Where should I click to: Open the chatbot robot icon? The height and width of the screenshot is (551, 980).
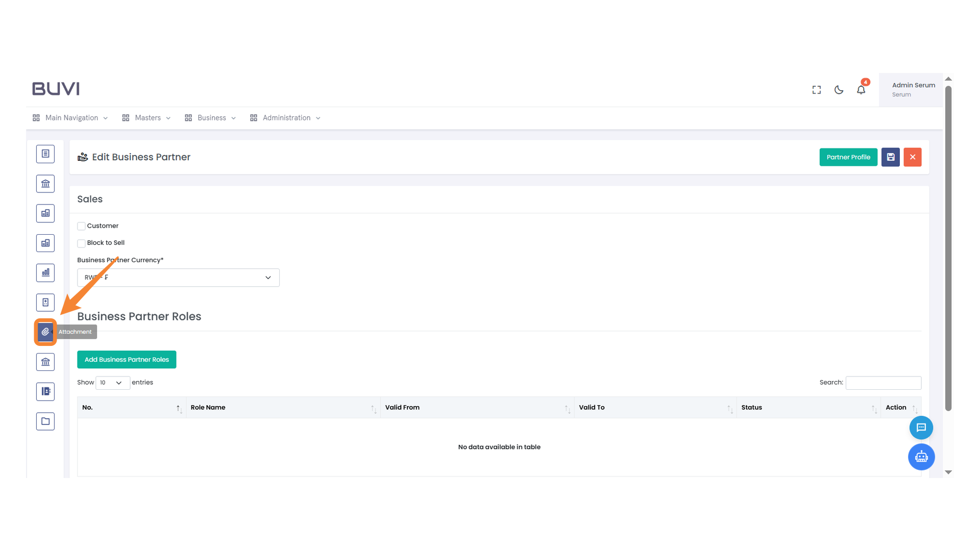click(921, 457)
